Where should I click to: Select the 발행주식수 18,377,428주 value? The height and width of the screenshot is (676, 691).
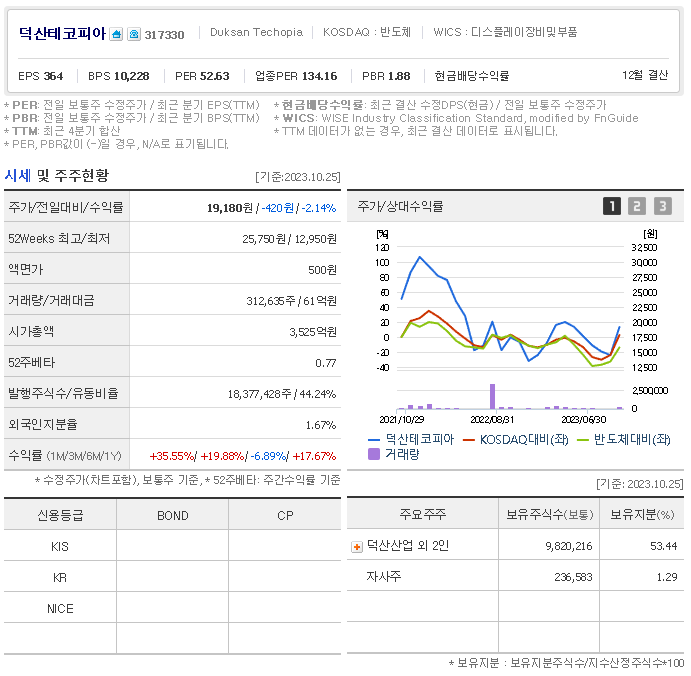click(260, 394)
